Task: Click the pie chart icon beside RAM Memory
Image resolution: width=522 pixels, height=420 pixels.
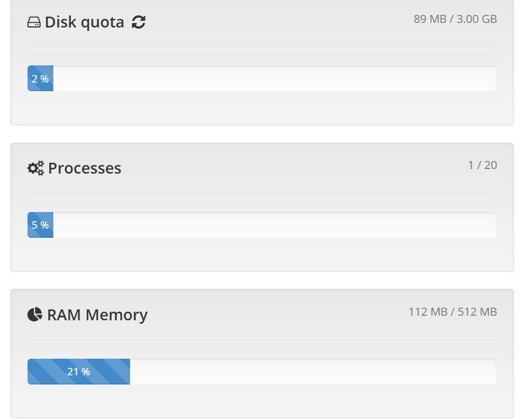Action: pos(35,315)
